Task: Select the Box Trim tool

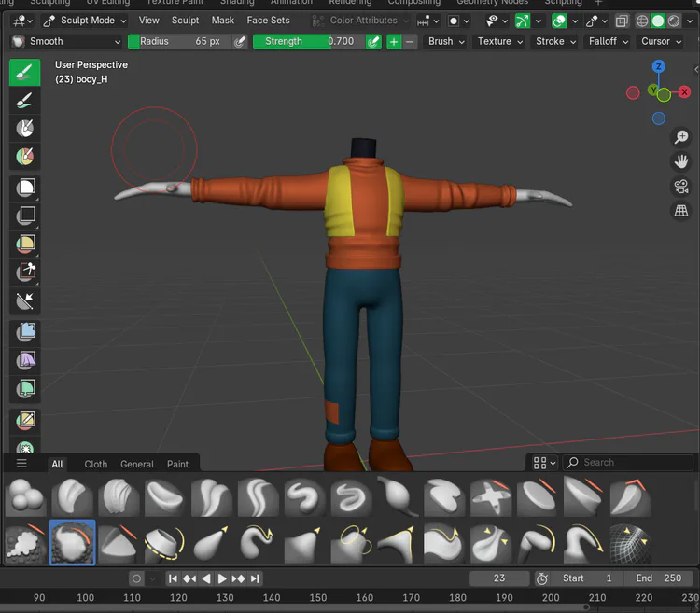Action: coord(25,272)
